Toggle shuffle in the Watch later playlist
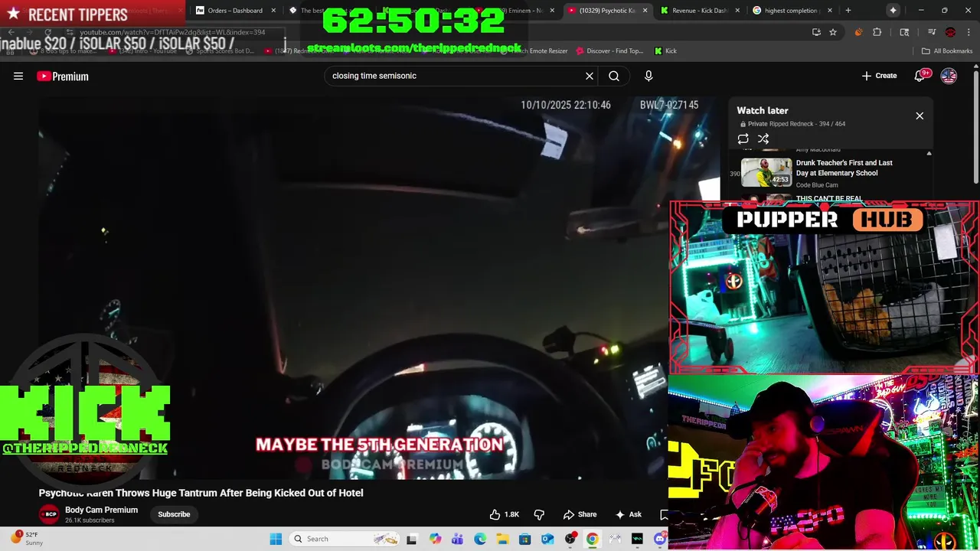The image size is (980, 551). [x=763, y=139]
